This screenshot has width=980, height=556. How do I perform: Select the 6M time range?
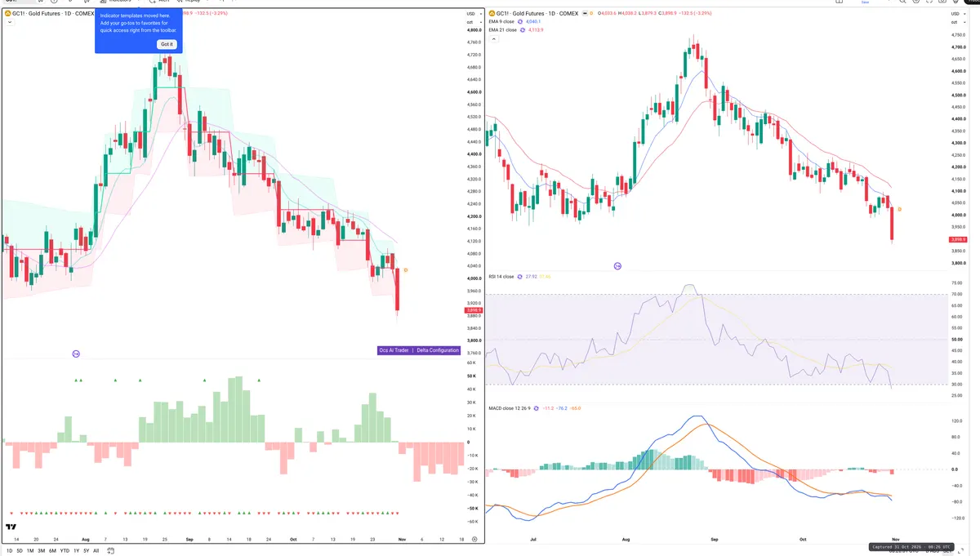pos(52,550)
